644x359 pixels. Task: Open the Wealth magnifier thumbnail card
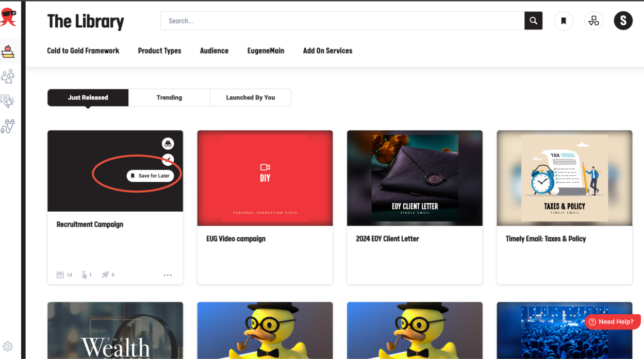pos(115,331)
